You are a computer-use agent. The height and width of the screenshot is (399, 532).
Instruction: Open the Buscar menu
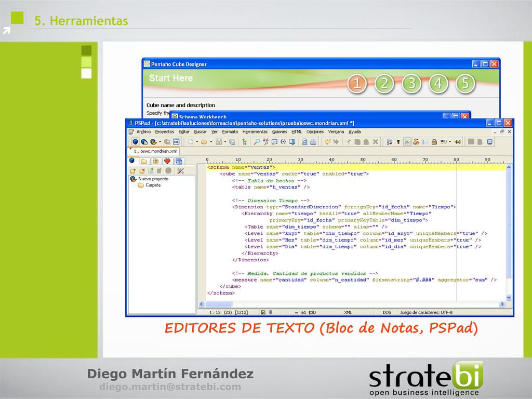(x=200, y=131)
